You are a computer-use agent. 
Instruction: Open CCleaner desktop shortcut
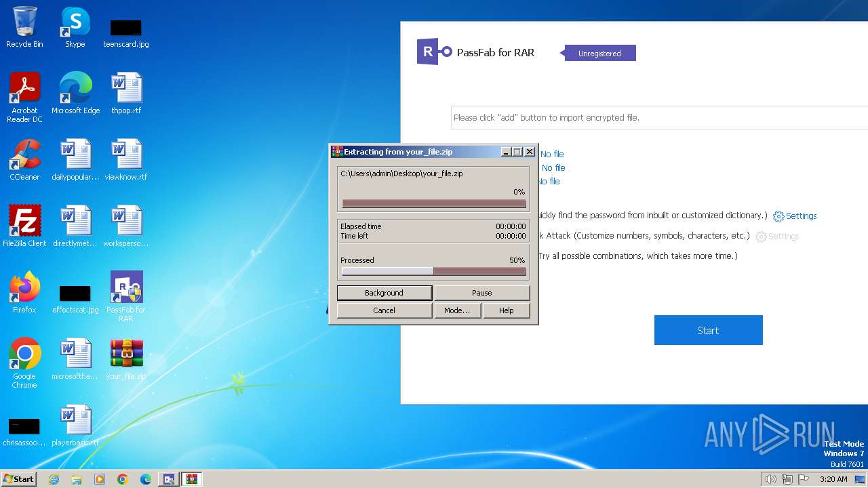pos(24,160)
